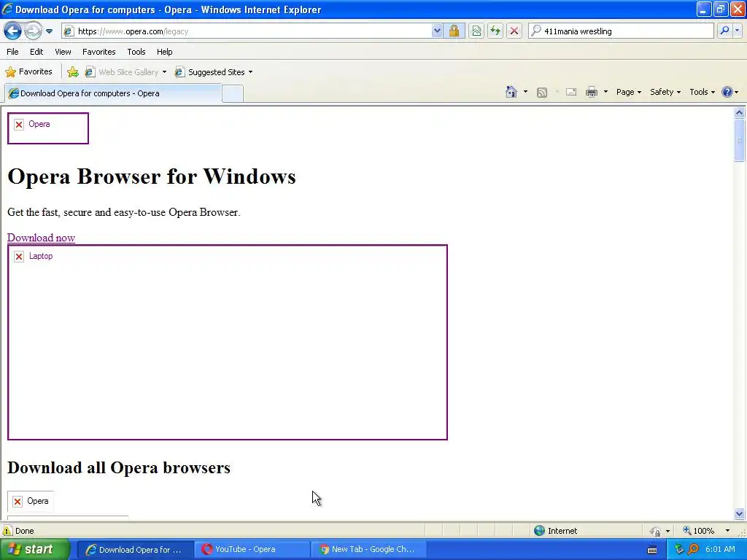Click the broken Opera logo image at top
747x560 pixels.
point(48,128)
